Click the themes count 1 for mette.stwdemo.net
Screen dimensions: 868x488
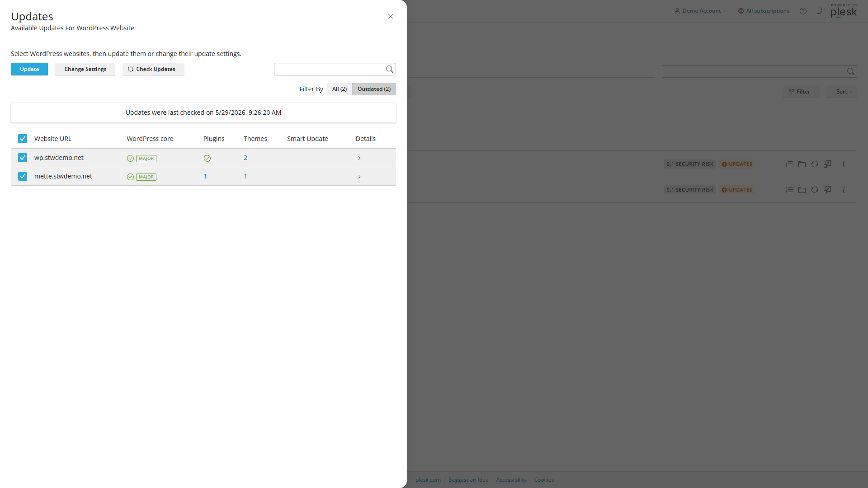(x=245, y=176)
